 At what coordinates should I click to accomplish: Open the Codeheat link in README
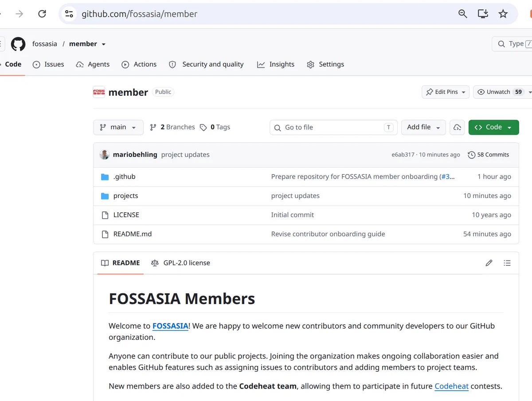(x=452, y=386)
